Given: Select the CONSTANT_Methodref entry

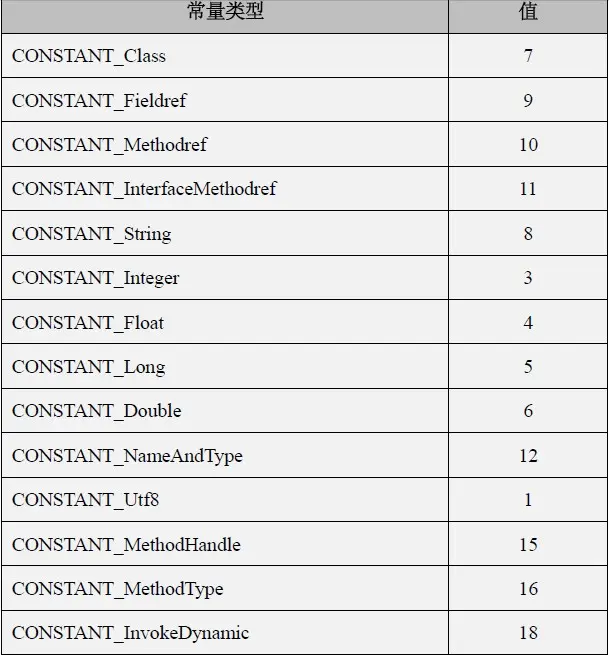Looking at the screenshot, I should pyautogui.click(x=109, y=145).
